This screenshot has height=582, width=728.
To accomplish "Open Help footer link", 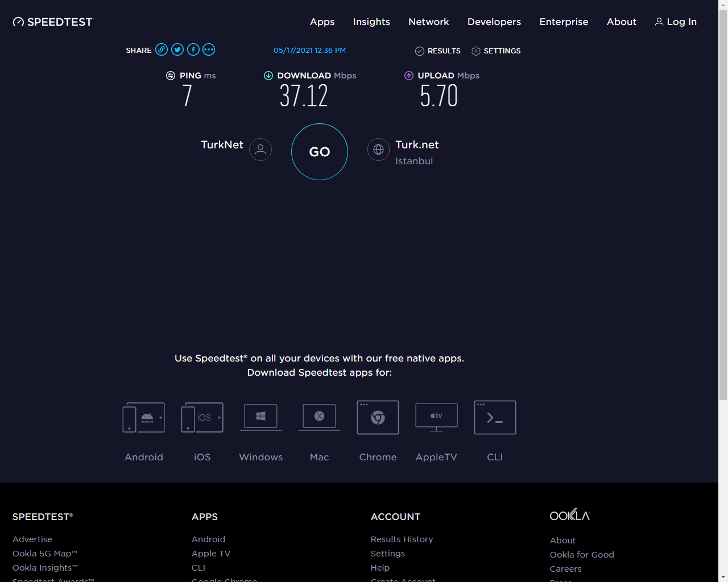I will (x=380, y=567).
